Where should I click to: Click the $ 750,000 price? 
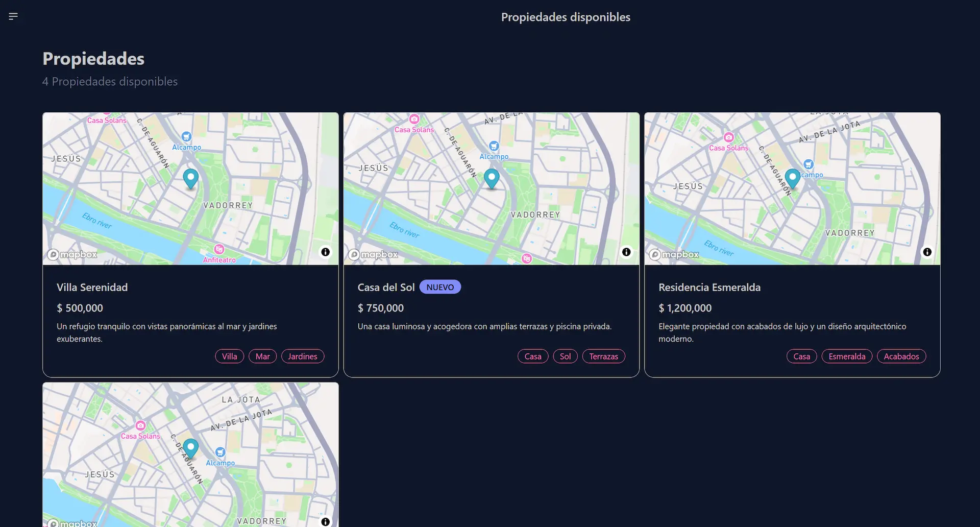(381, 308)
